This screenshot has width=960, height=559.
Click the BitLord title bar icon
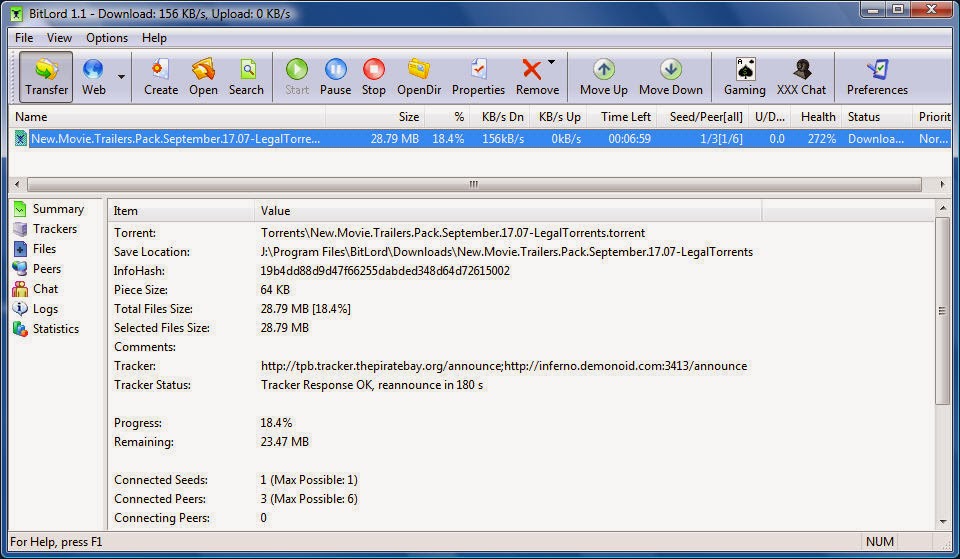point(17,13)
